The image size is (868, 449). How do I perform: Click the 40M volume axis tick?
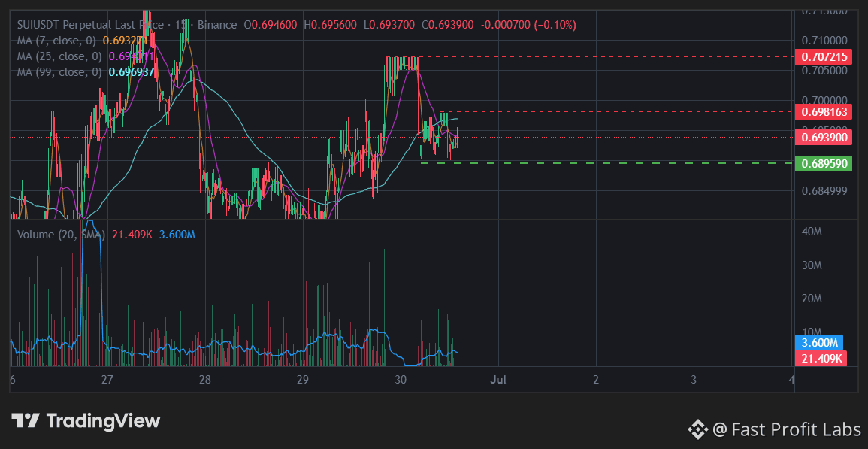coord(812,232)
